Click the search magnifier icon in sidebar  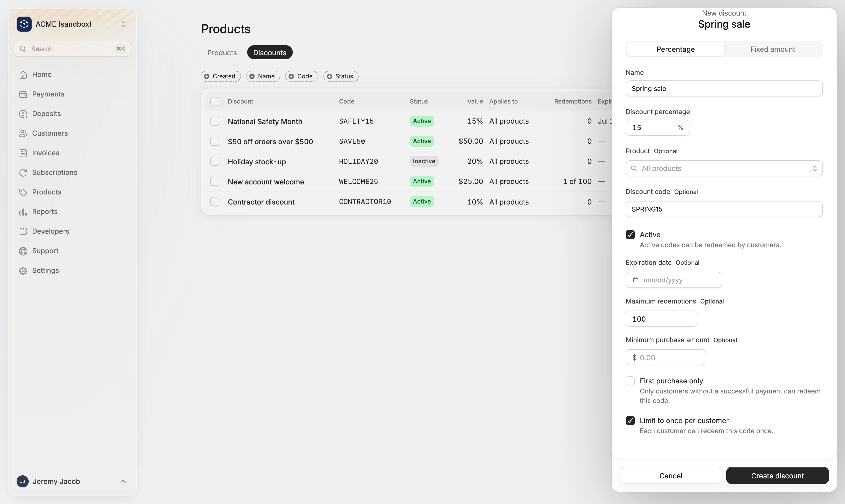(x=23, y=49)
